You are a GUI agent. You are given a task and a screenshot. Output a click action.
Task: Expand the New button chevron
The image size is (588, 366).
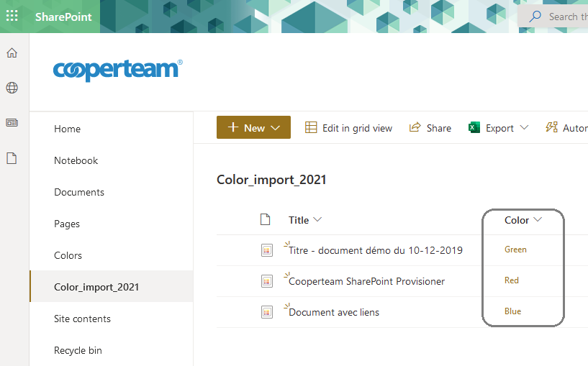point(276,128)
